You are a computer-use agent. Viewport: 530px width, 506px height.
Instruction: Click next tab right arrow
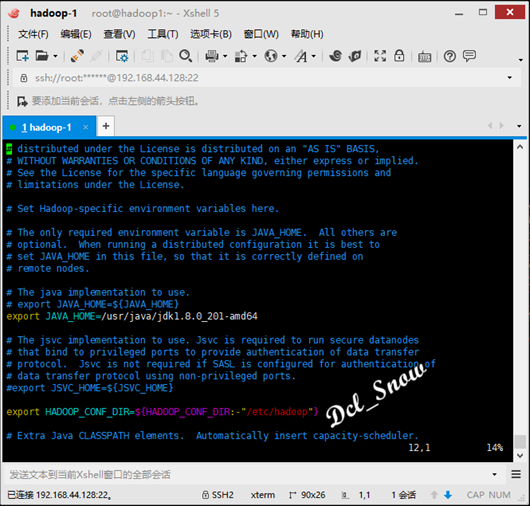coord(502,126)
